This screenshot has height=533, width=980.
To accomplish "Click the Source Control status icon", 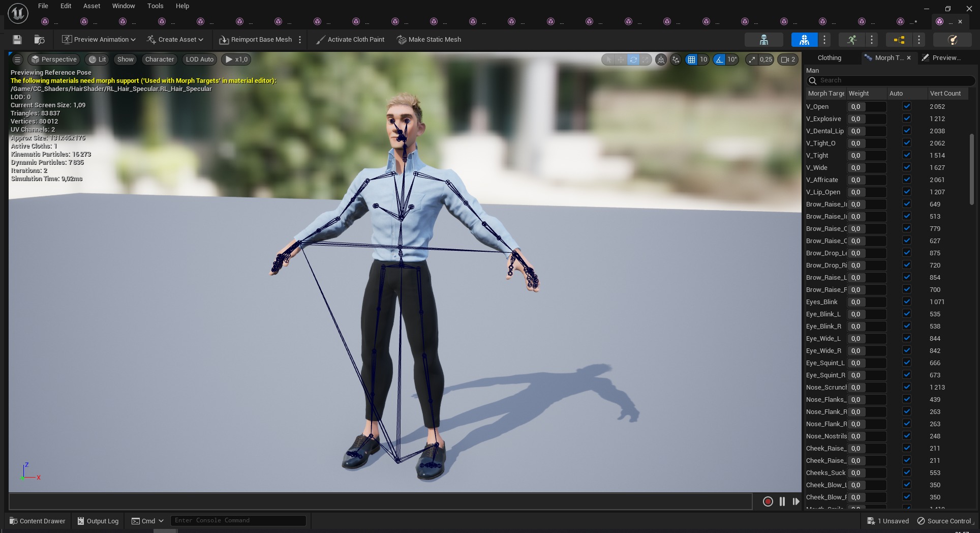I will coord(921,521).
